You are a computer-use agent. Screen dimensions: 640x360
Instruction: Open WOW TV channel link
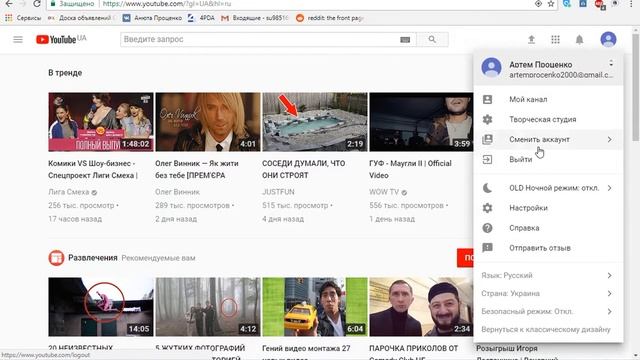[x=384, y=192]
